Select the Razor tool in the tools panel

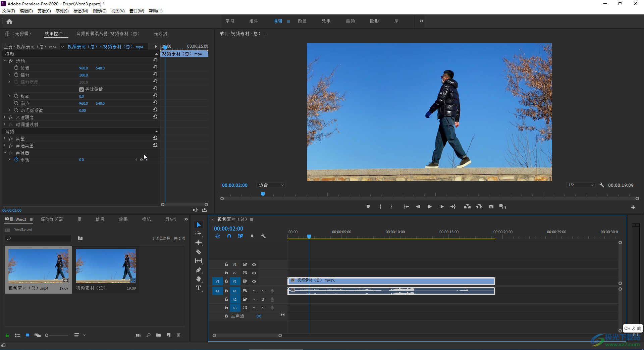[199, 252]
